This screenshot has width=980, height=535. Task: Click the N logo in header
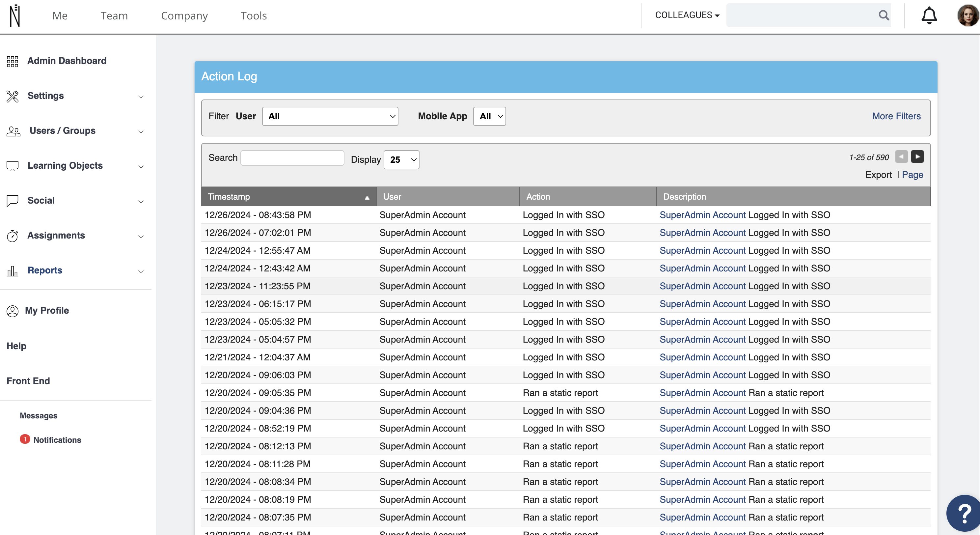click(15, 15)
